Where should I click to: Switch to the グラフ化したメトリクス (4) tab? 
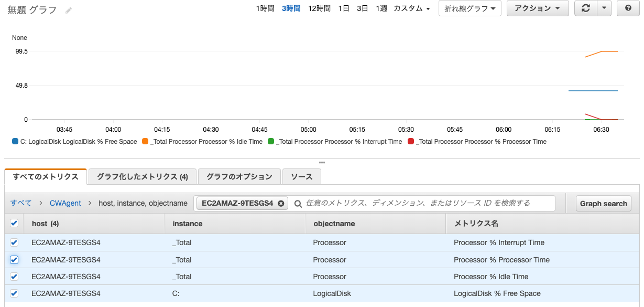[143, 176]
